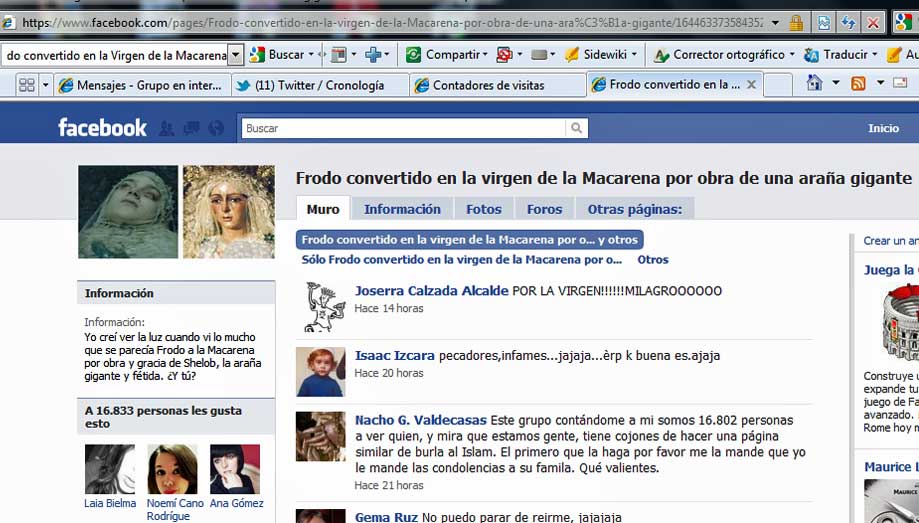Switch to the Fotos tab
Viewport: 919px width, 523px height.
point(484,209)
